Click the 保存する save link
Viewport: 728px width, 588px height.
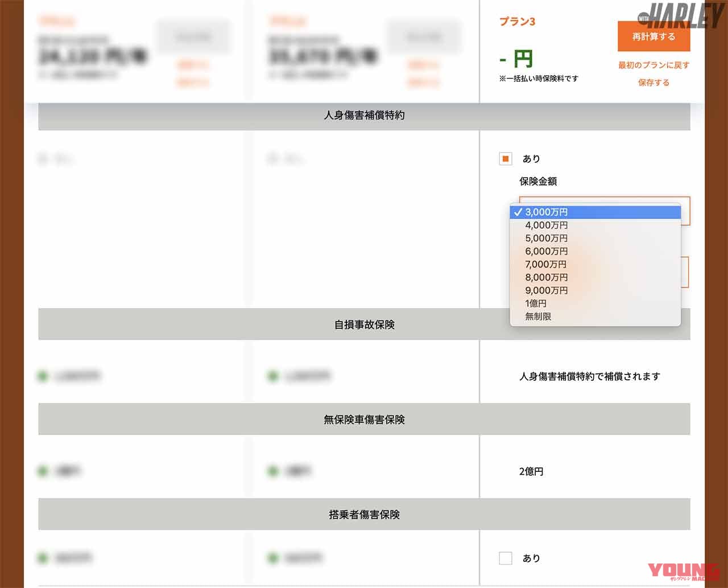tap(653, 83)
